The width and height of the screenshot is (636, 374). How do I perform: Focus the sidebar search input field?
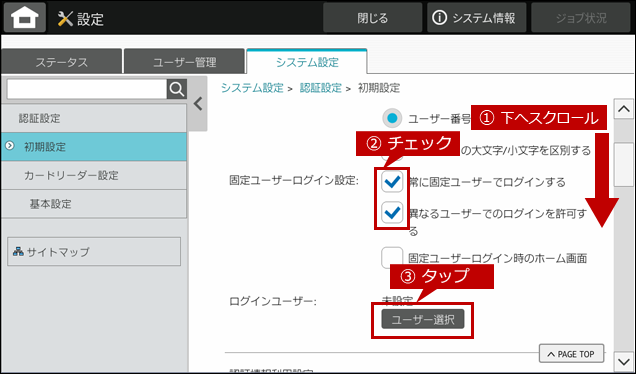point(87,89)
